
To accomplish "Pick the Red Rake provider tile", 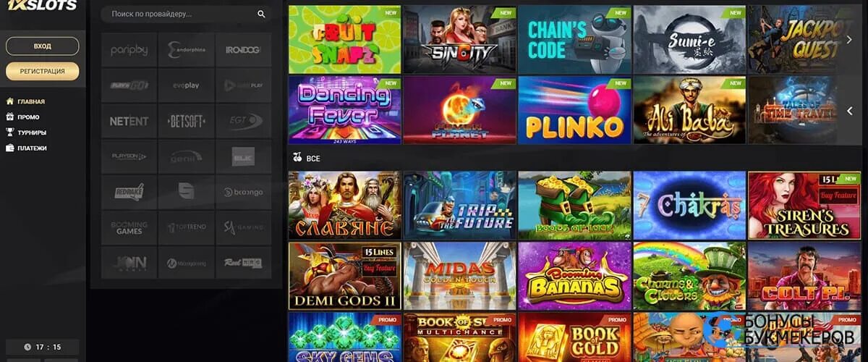I will pyautogui.click(x=129, y=192).
